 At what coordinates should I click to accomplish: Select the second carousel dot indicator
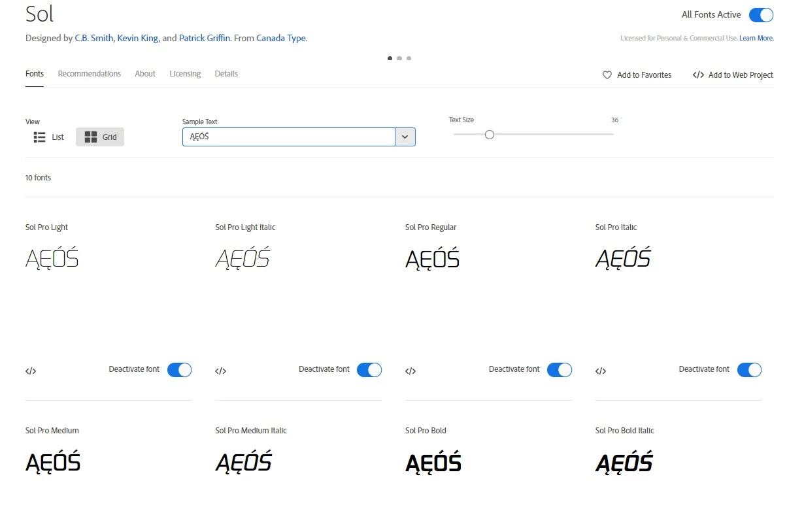(x=399, y=58)
